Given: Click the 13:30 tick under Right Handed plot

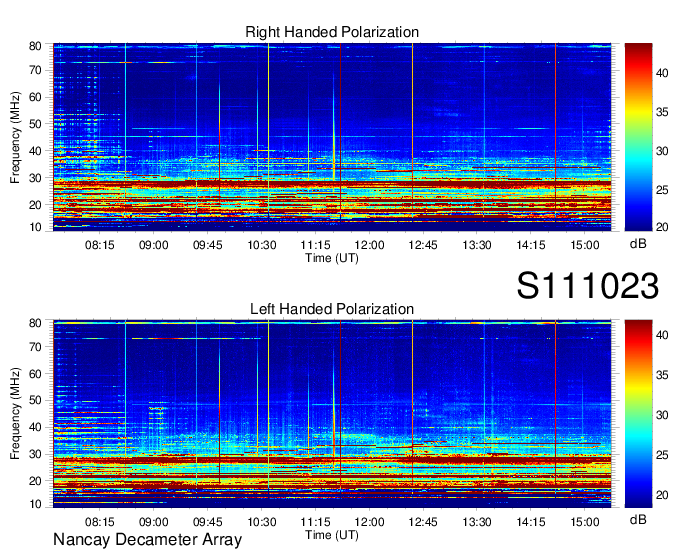Looking at the screenshot, I should [477, 245].
